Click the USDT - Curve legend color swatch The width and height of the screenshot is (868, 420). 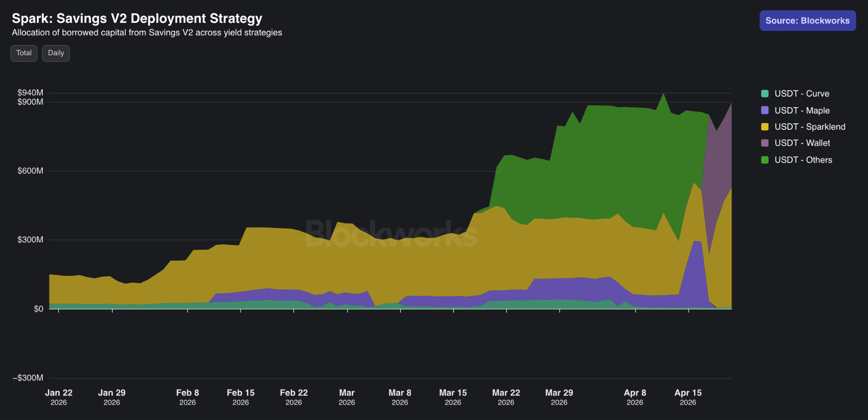[x=765, y=94]
